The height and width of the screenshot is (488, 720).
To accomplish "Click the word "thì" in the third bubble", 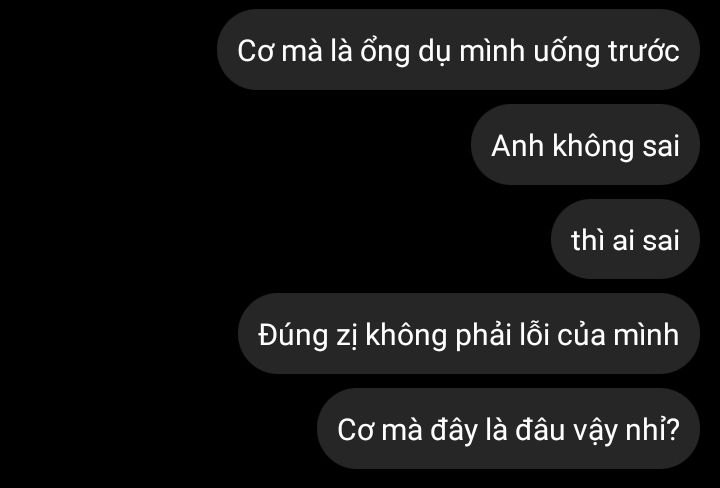I will click(x=587, y=240).
